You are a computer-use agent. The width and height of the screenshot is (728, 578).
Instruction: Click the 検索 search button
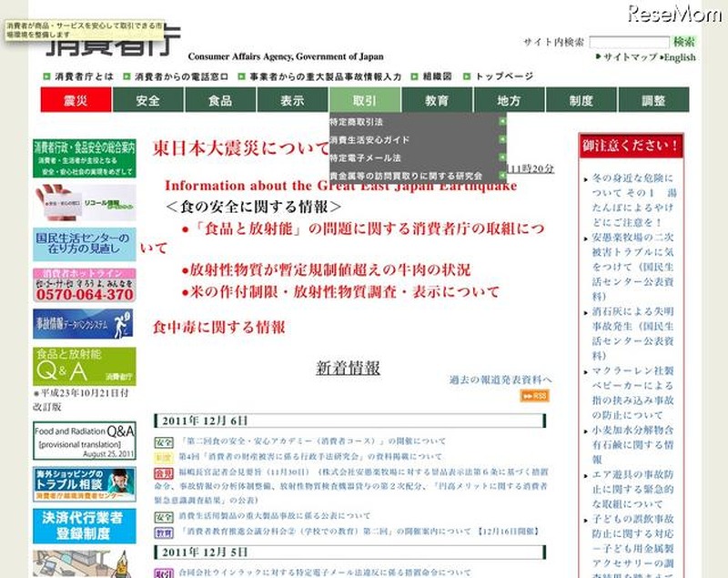click(684, 42)
